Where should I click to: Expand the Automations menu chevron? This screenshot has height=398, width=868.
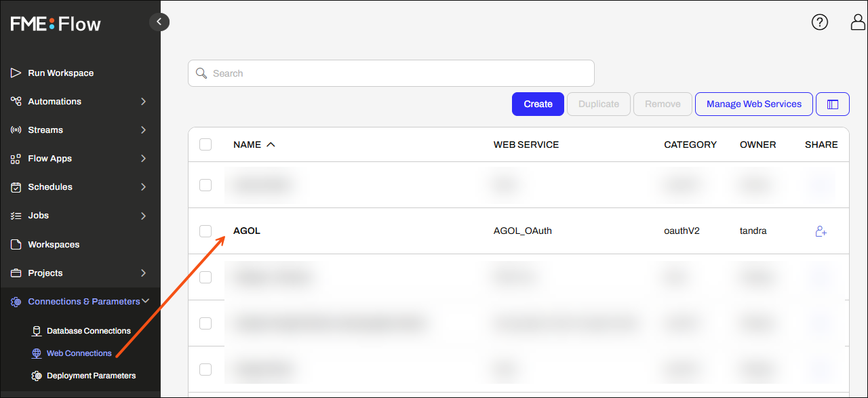tap(143, 101)
